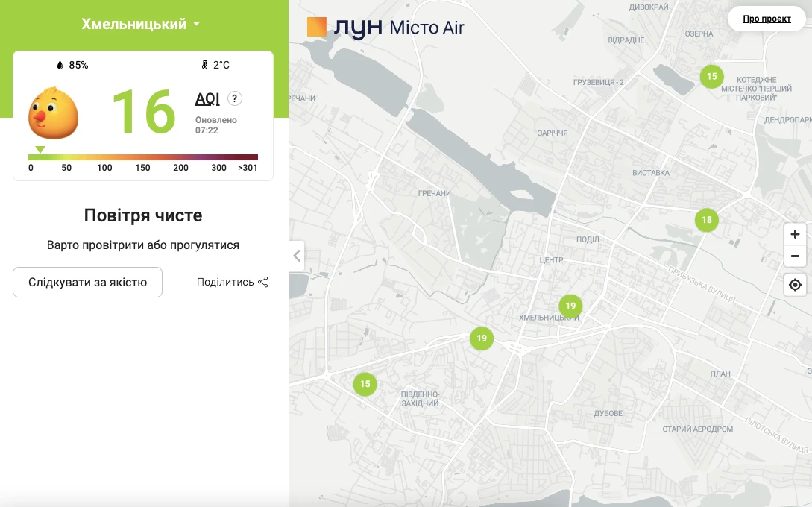The height and width of the screenshot is (507, 812).
Task: Center map on my location
Action: tap(795, 285)
